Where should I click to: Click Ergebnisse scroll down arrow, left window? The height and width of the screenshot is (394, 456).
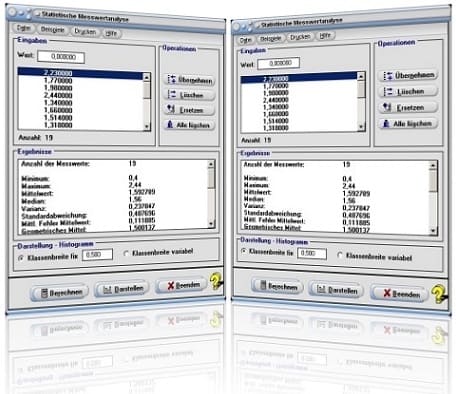(x=211, y=224)
